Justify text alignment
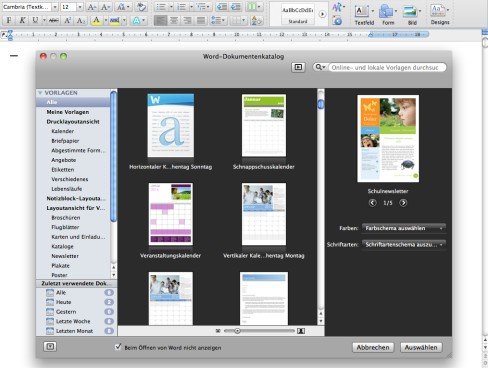This screenshot has height=368, width=488. coord(201,20)
